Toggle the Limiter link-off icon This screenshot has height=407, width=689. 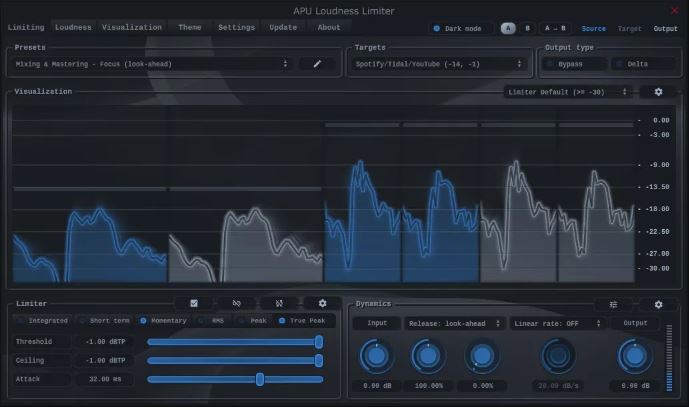236,303
